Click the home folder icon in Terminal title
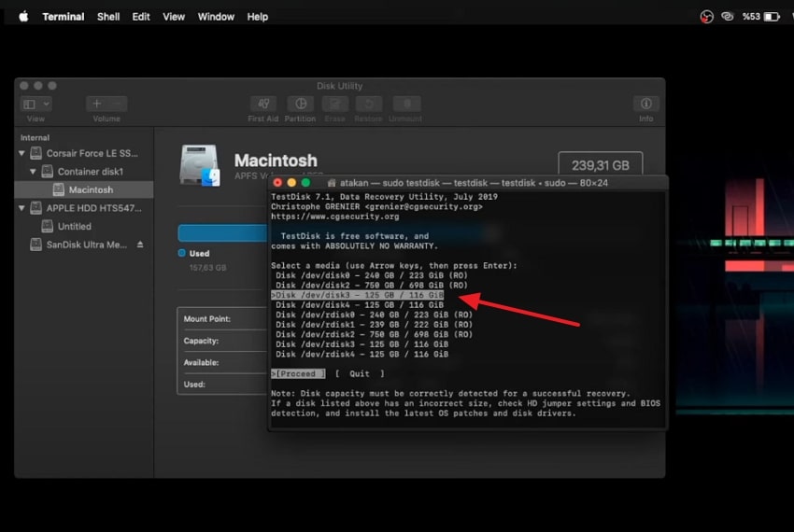Image resolution: width=794 pixels, height=532 pixels. [332, 183]
